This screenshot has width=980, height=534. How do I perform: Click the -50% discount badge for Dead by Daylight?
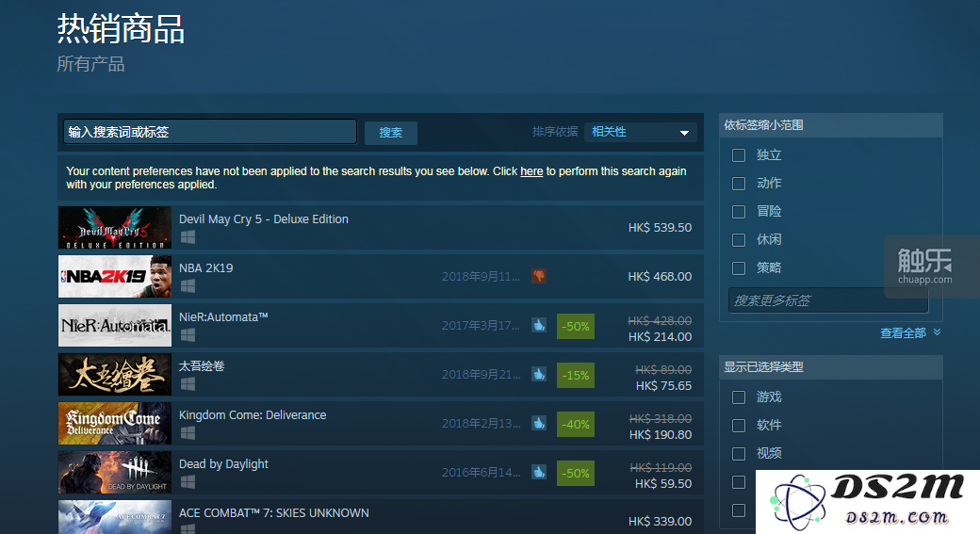click(576, 474)
